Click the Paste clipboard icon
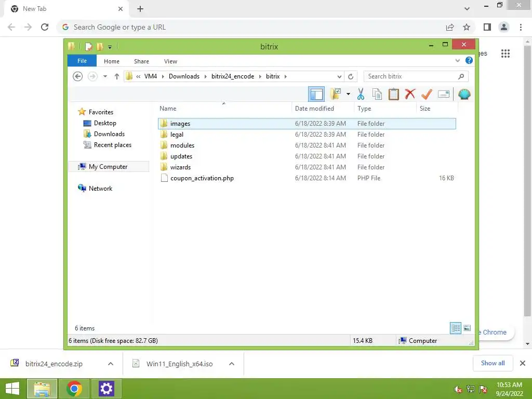 click(x=394, y=94)
